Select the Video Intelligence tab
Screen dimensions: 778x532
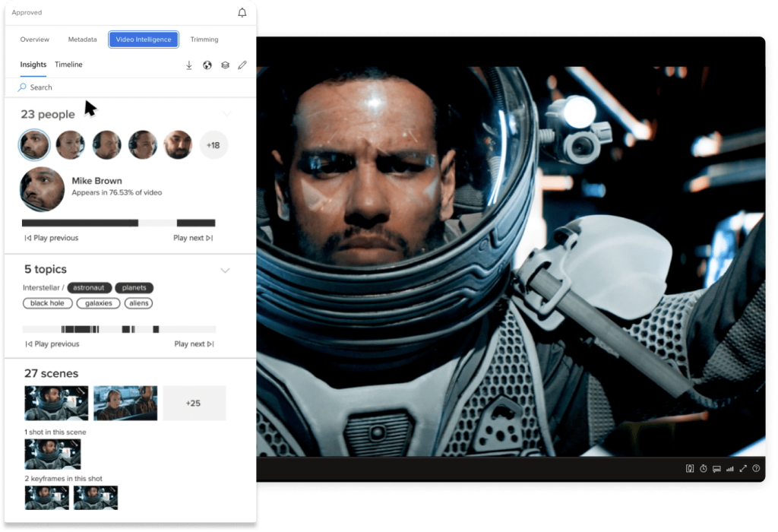[144, 40]
